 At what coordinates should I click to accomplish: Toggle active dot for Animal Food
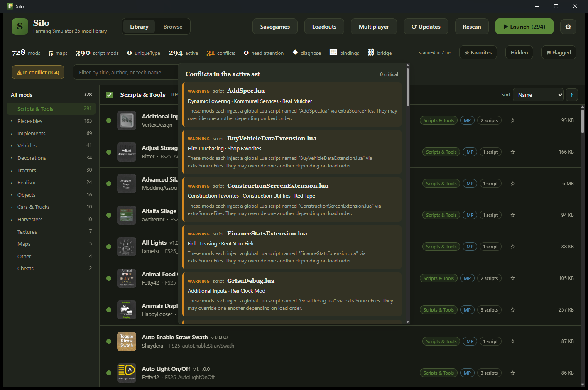click(109, 278)
